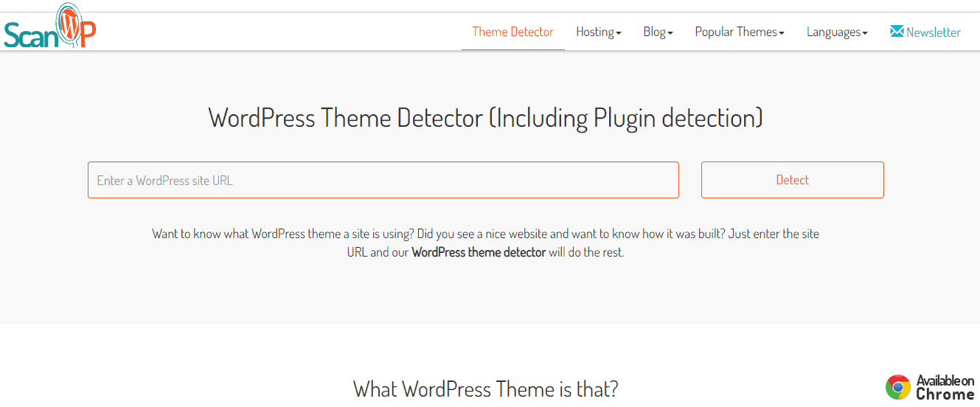
Task: Click the orange WP emblem in logo
Action: tap(77, 26)
